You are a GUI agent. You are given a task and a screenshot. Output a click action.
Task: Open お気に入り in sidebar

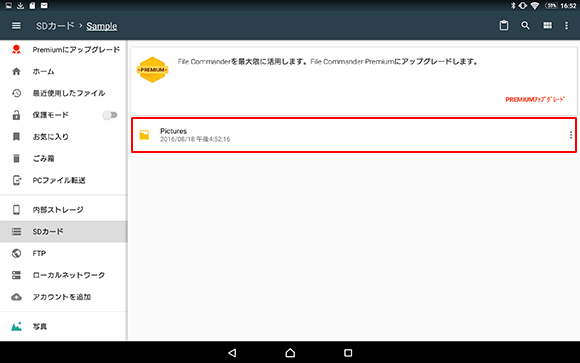(x=64, y=137)
